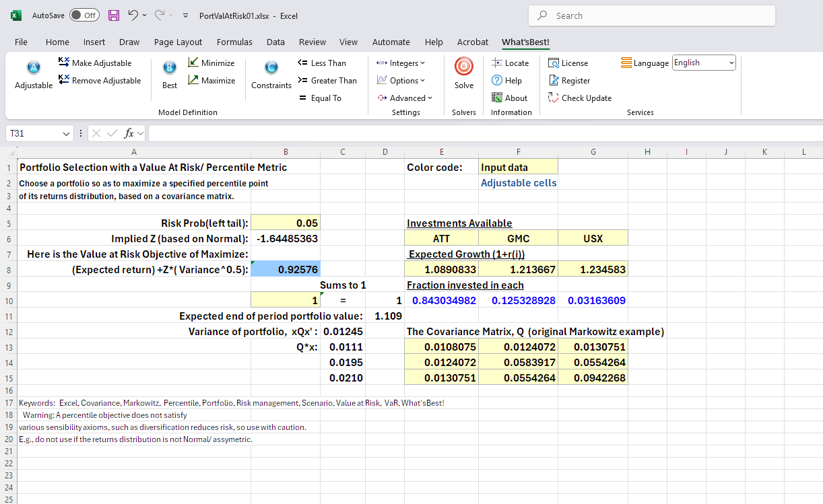Open the Page Layout tab
The image size is (823, 504).
pos(178,42)
